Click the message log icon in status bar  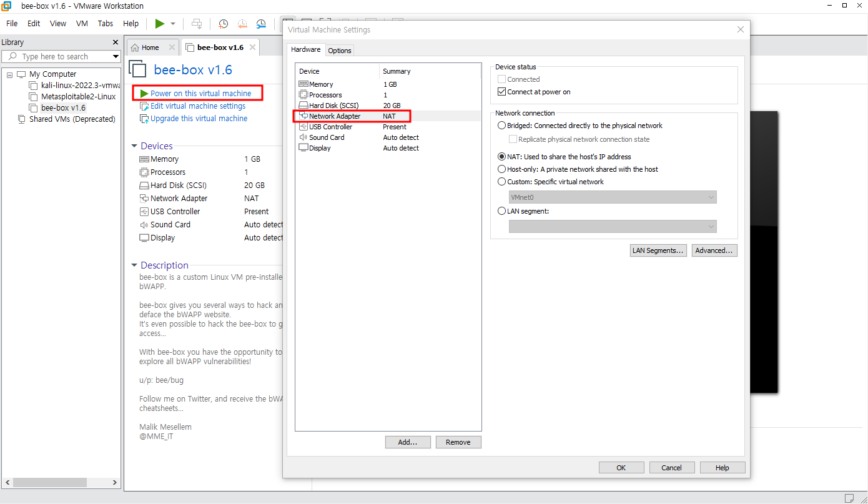coord(849,498)
